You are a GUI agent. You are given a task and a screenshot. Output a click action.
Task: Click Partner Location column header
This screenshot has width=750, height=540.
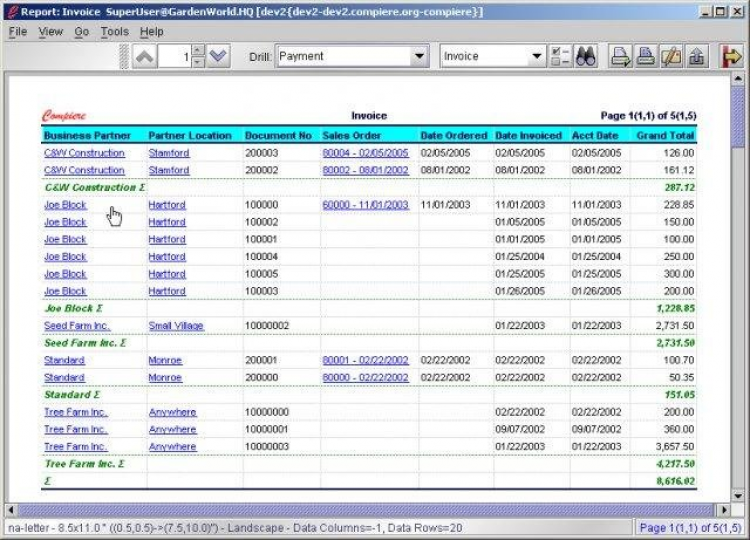click(190, 135)
